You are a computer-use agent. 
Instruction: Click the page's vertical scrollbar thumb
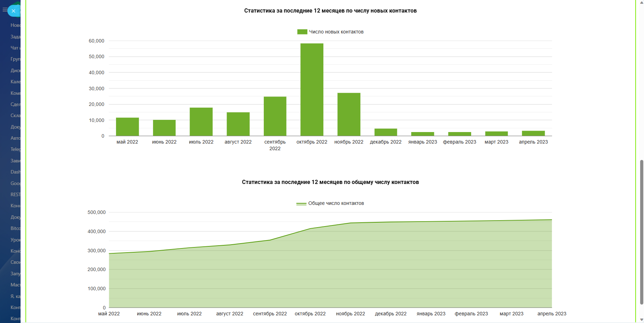[642, 232]
